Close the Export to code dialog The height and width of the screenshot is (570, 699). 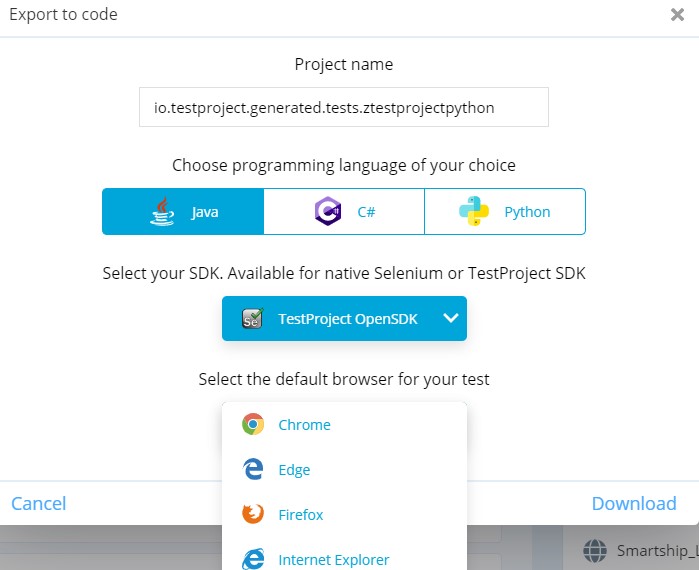[677, 14]
